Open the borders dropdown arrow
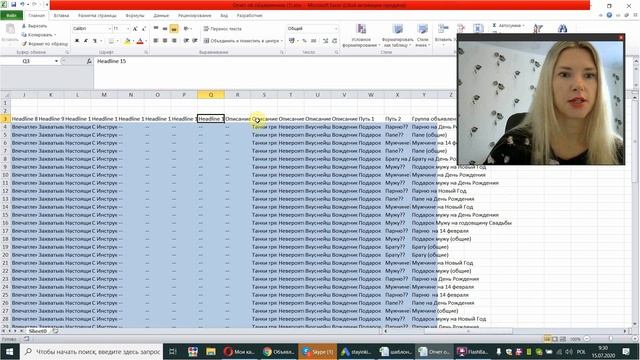The image size is (640, 360). pyautogui.click(x=118, y=41)
